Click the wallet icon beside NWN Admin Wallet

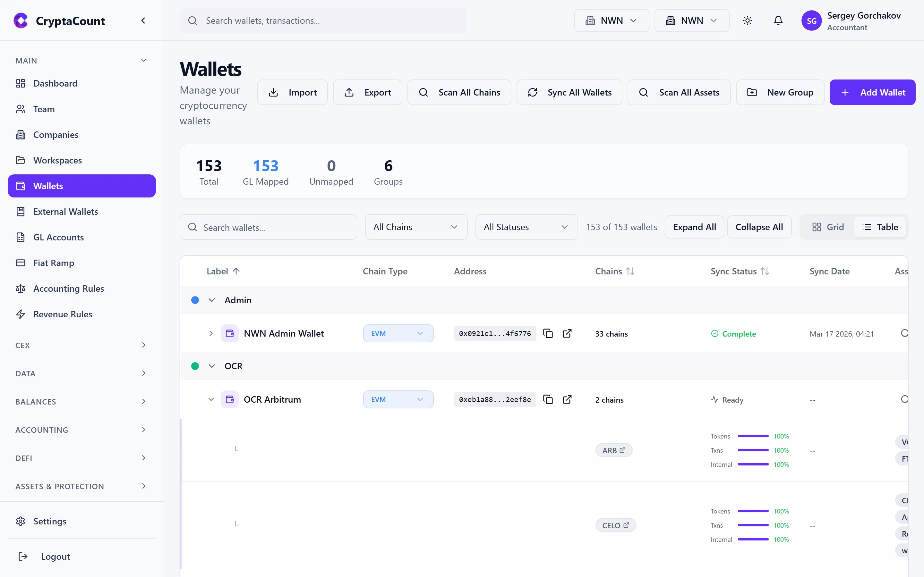pyautogui.click(x=229, y=333)
